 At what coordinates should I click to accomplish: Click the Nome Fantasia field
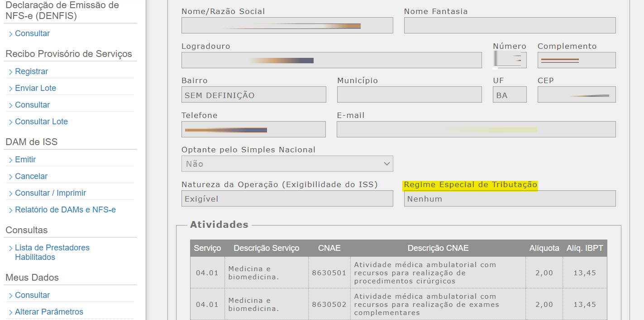coord(510,25)
